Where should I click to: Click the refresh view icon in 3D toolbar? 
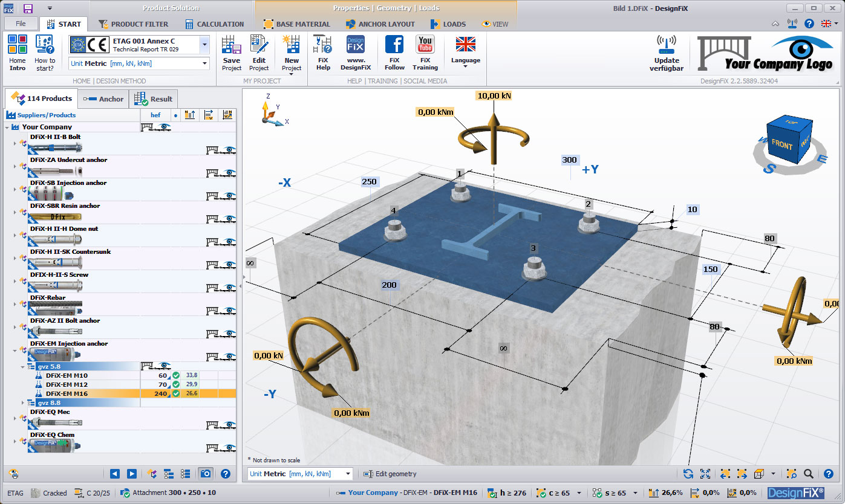688,474
